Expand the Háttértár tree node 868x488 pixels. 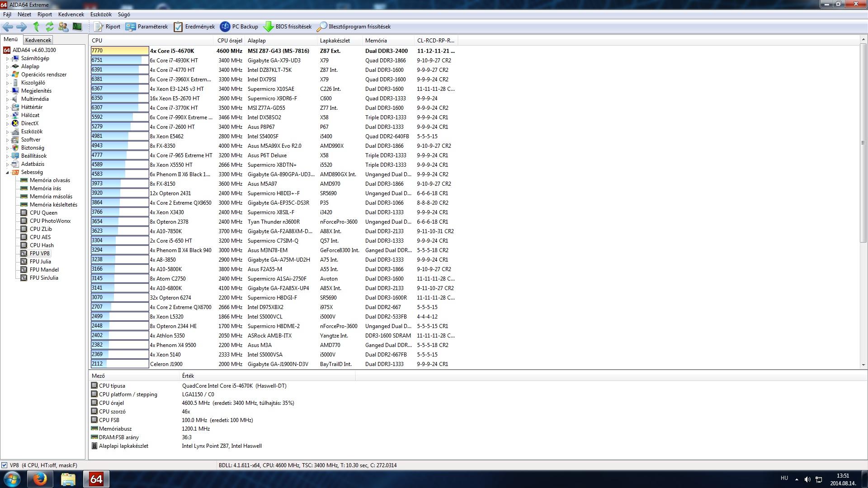7,108
